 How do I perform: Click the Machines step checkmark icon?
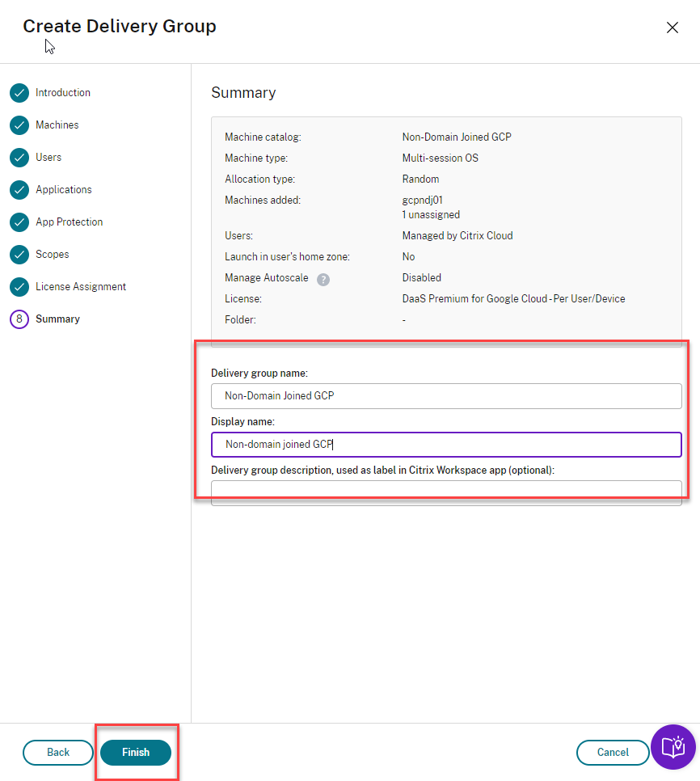coord(19,125)
